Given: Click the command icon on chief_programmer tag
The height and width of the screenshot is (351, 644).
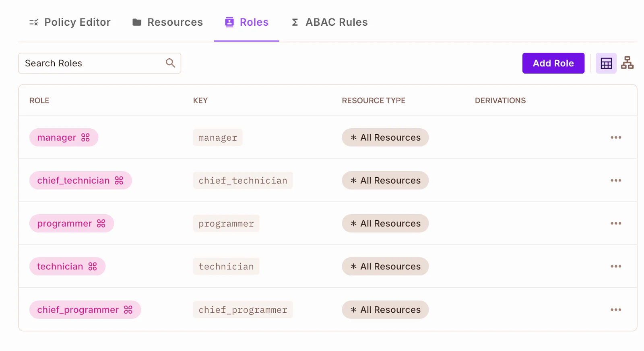Looking at the screenshot, I should 128,310.
